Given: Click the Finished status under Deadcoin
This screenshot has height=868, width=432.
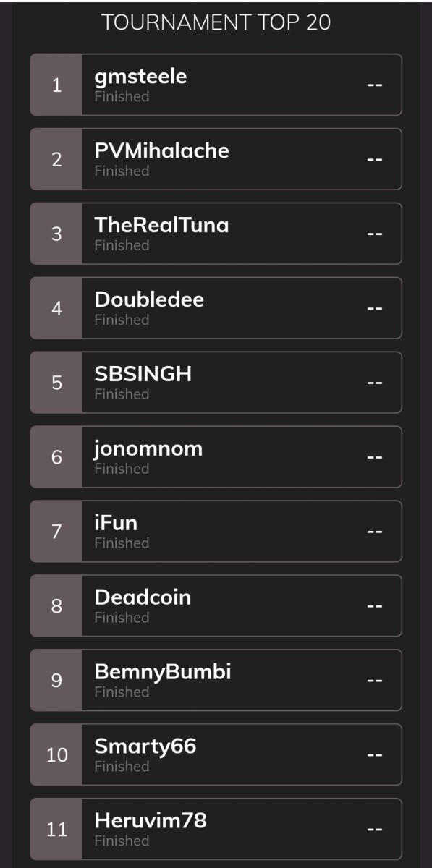Looking at the screenshot, I should pos(122,617).
